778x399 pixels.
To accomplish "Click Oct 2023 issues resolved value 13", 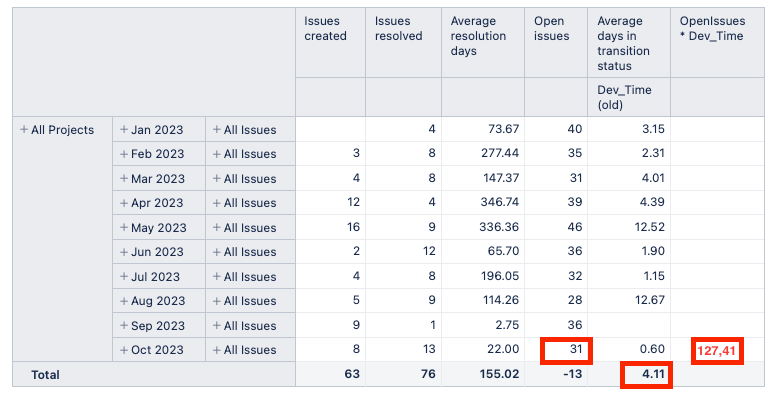I will click(429, 349).
